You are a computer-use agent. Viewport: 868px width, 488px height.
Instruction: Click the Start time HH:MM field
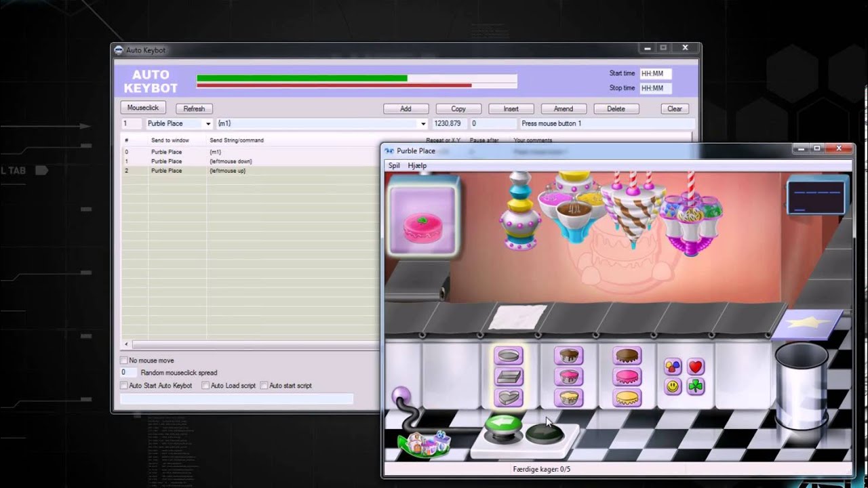tap(656, 73)
